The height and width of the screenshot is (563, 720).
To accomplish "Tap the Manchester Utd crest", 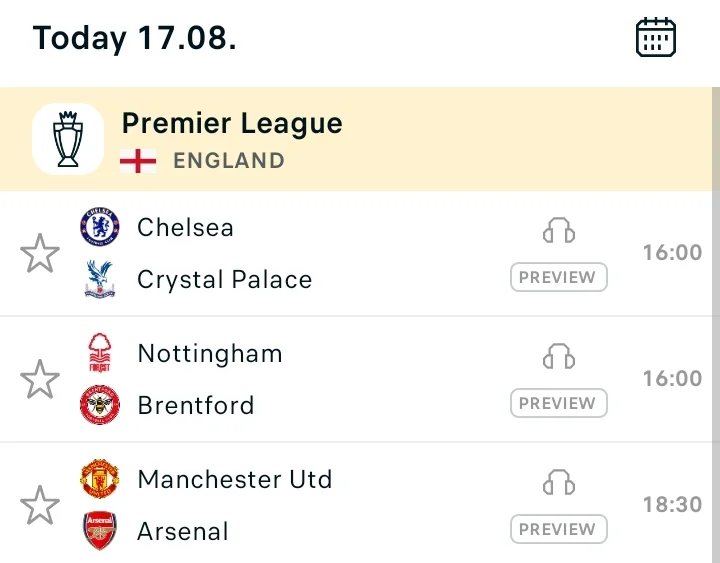I will pyautogui.click(x=100, y=479).
